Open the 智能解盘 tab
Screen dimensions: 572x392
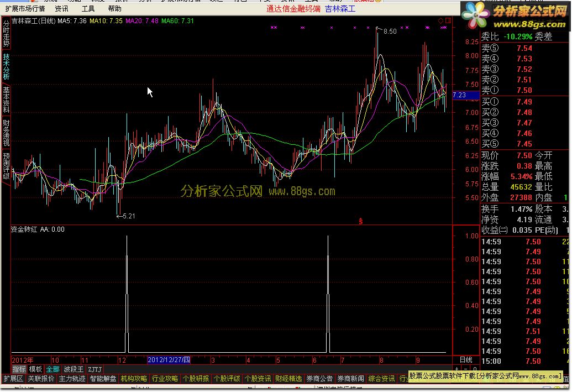click(x=103, y=379)
